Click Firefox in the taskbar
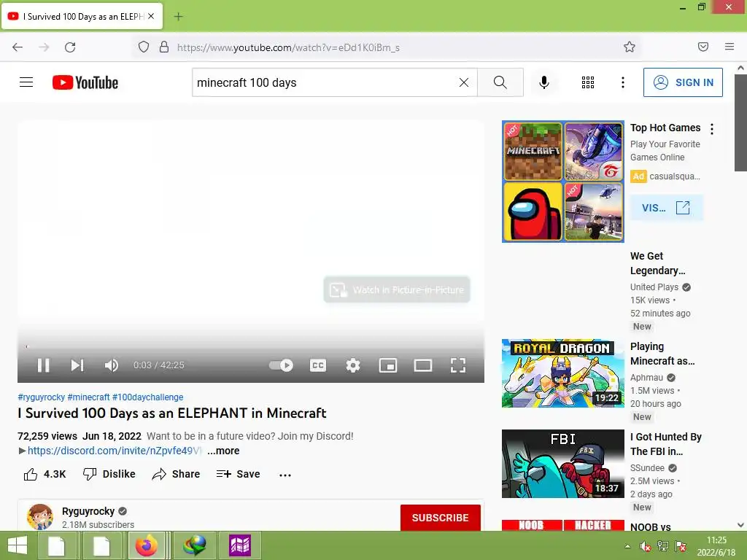 (146, 545)
